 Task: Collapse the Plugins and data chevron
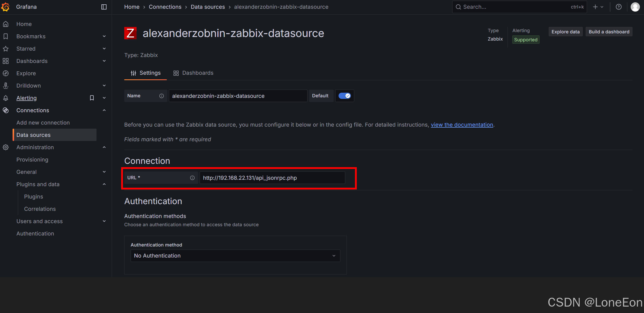104,184
